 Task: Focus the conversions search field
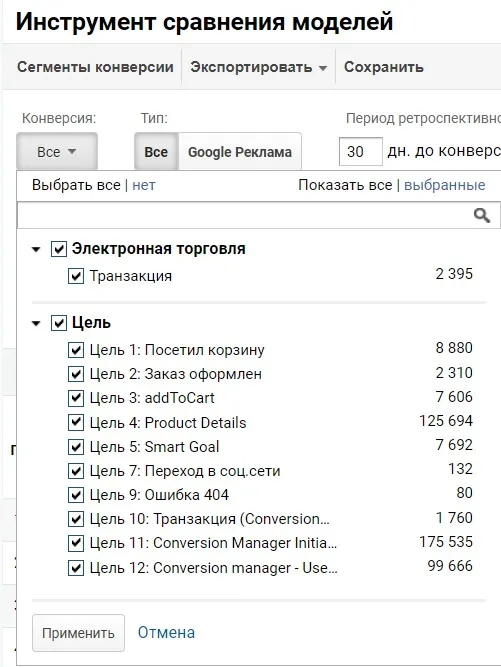(259, 215)
